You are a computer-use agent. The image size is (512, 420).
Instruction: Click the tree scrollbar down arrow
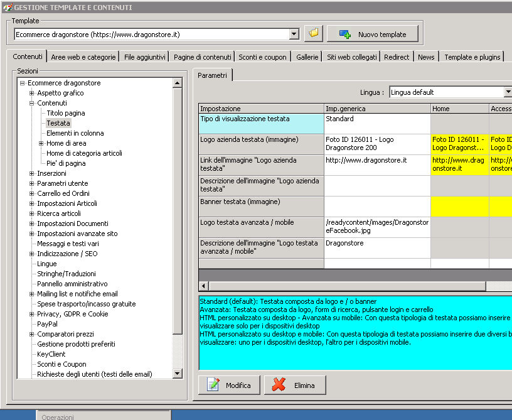tap(177, 374)
